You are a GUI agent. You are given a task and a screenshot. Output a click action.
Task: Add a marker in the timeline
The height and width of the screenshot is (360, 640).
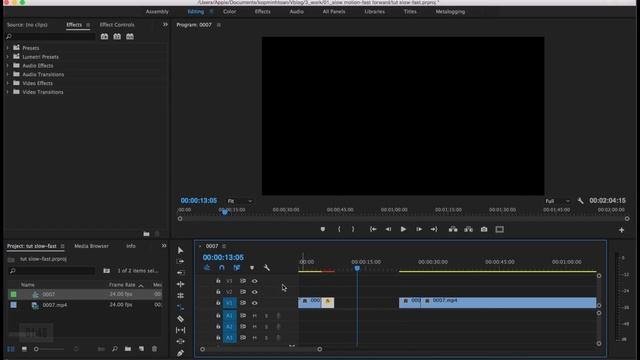[252, 268]
